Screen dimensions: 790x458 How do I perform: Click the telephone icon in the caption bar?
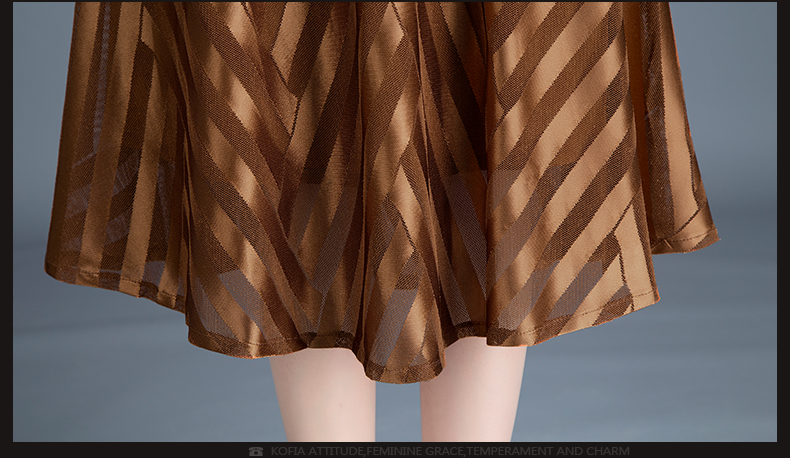256,452
